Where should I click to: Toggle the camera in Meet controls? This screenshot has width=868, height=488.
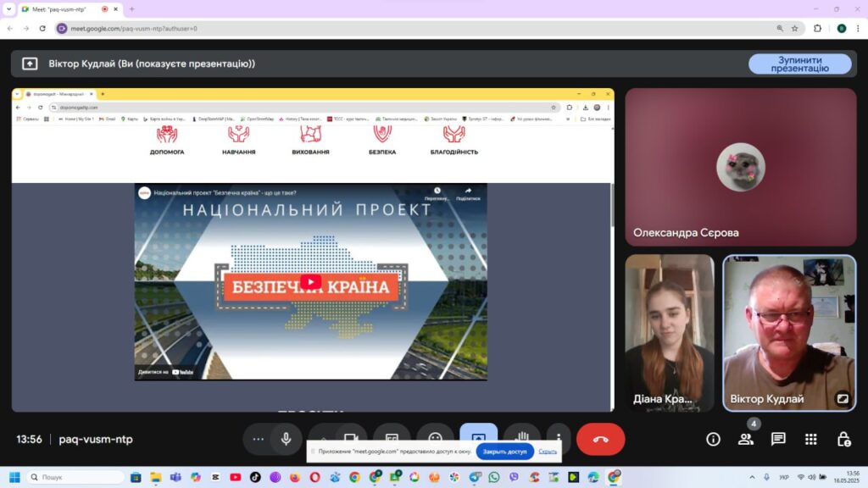pos(351,438)
